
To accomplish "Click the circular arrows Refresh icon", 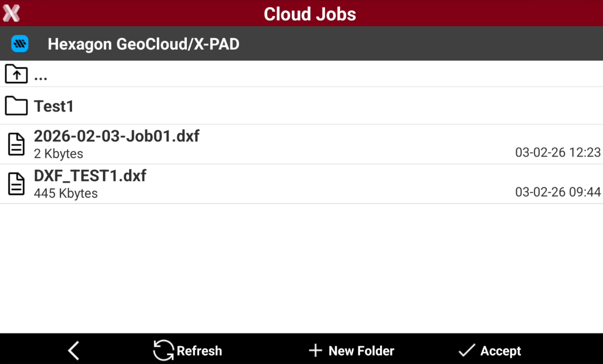I will tap(163, 350).
